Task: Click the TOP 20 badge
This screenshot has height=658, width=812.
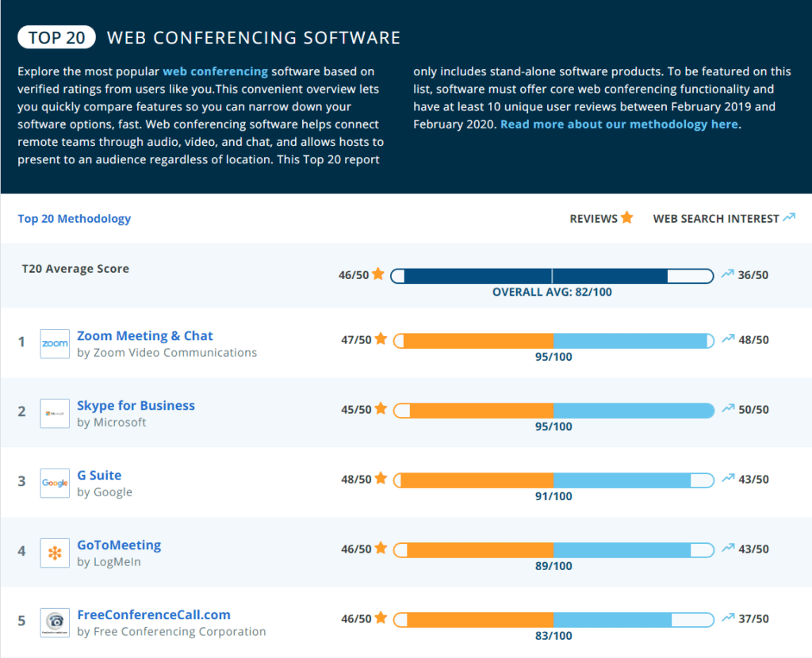Action: coord(56,37)
